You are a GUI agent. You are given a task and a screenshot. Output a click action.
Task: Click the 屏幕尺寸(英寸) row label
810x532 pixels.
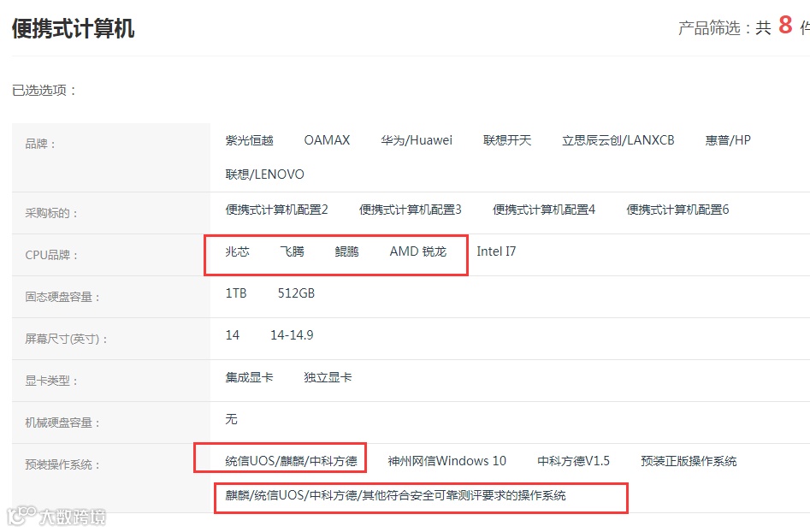click(x=66, y=339)
